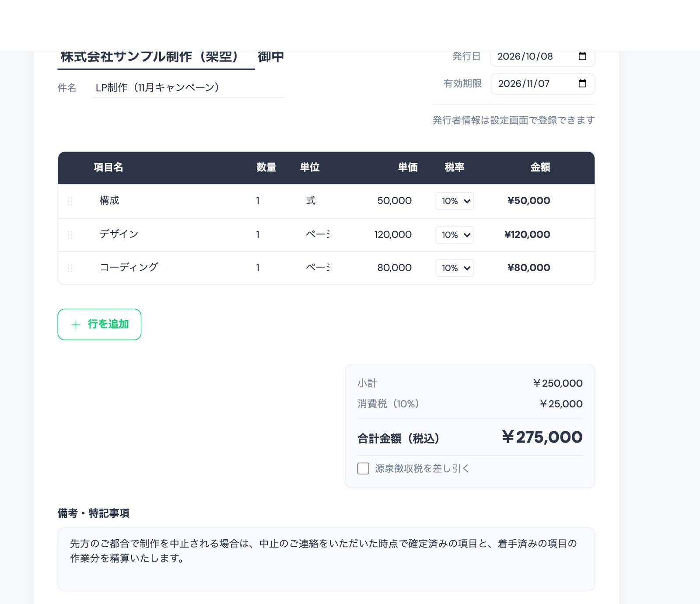The width and height of the screenshot is (700, 604).
Task: Open the tax rate dropdown for コーディング
Action: point(455,268)
